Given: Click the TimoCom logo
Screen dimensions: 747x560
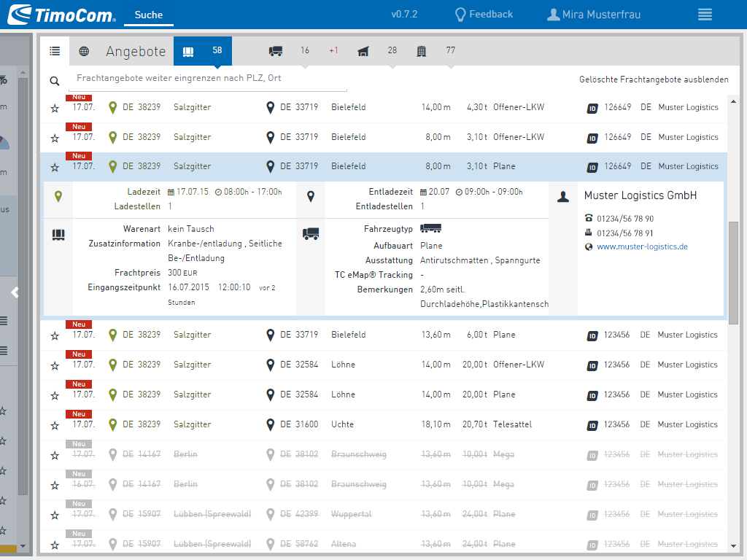Looking at the screenshot, I should 61,15.
